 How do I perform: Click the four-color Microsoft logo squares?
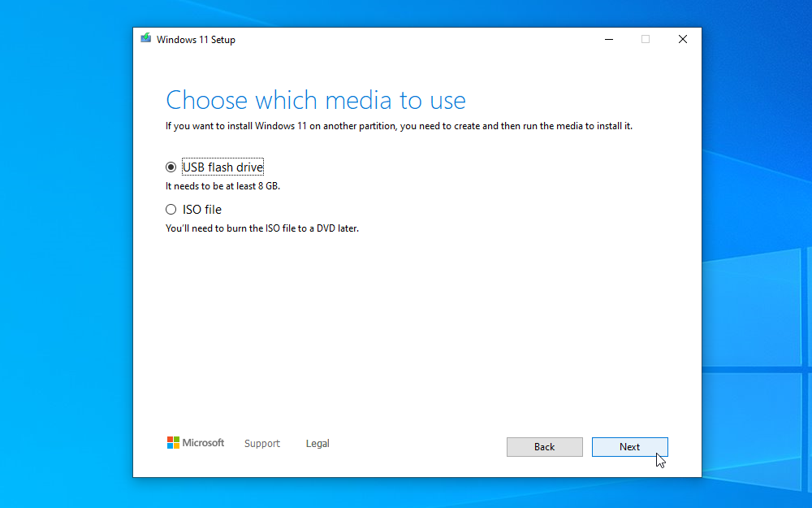[x=173, y=443]
